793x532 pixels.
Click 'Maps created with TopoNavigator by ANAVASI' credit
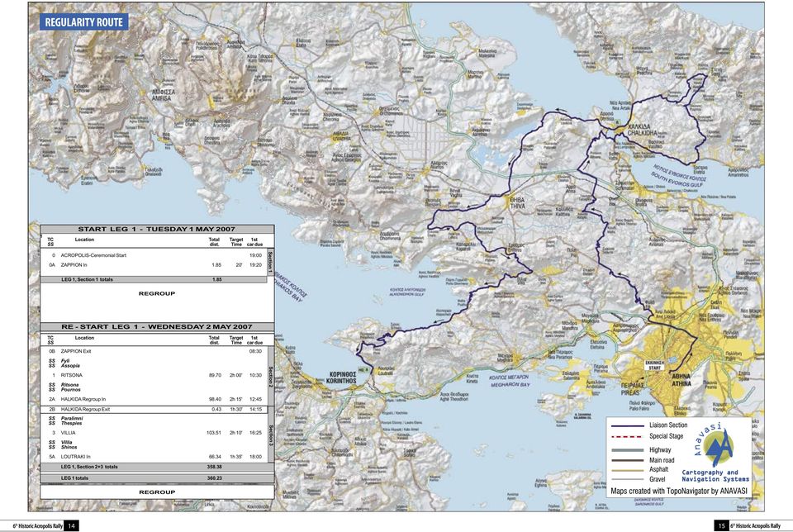click(679, 491)
